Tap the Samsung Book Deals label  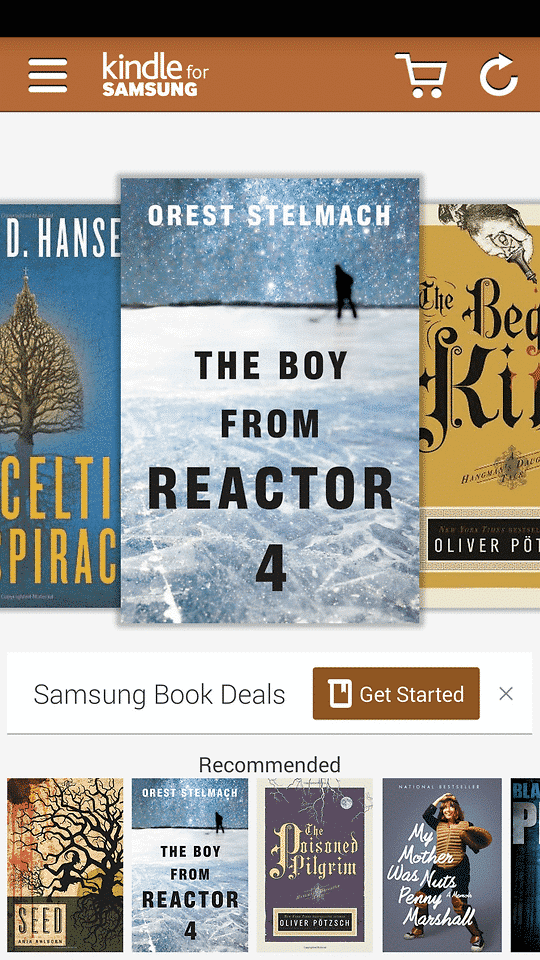(159, 695)
